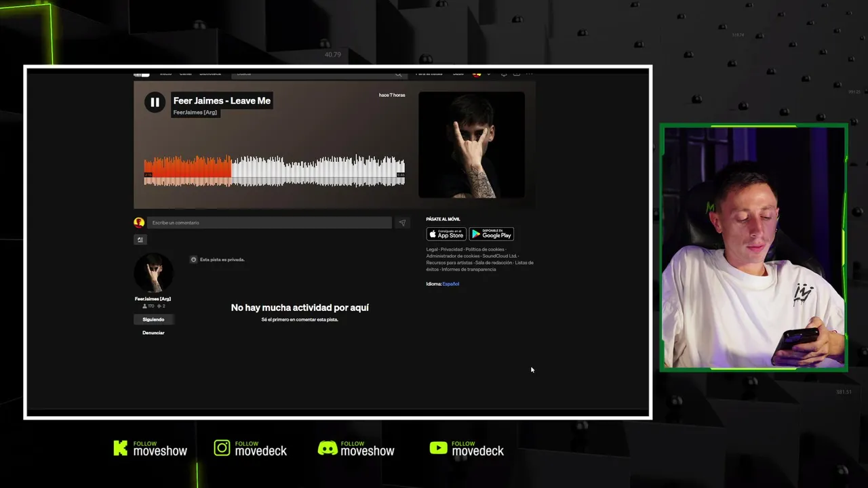Click the Discord moveshow overlay icon

pyautogui.click(x=328, y=448)
